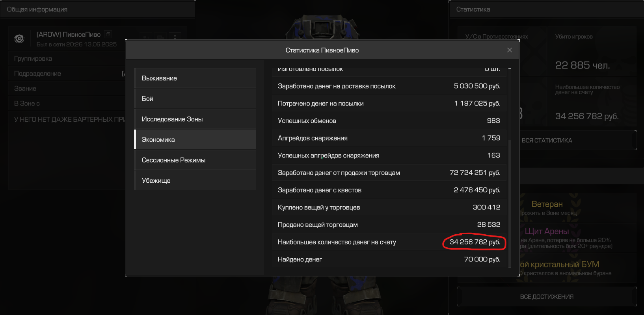Select the Экономика category
The width and height of the screenshot is (644, 315).
195,139
